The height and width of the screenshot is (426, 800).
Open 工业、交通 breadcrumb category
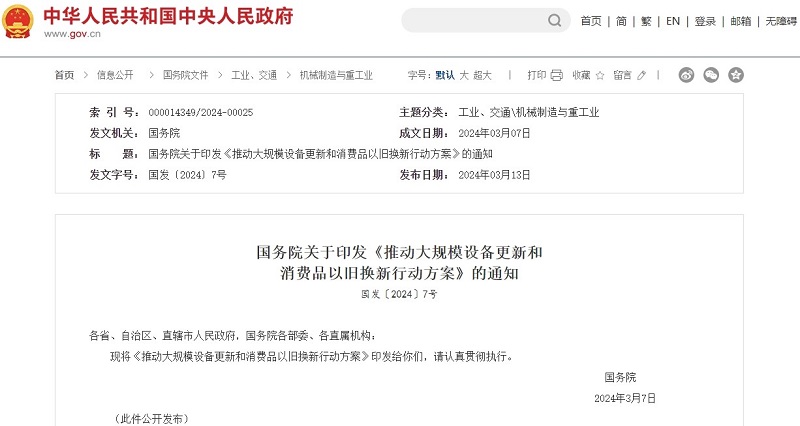coord(254,75)
